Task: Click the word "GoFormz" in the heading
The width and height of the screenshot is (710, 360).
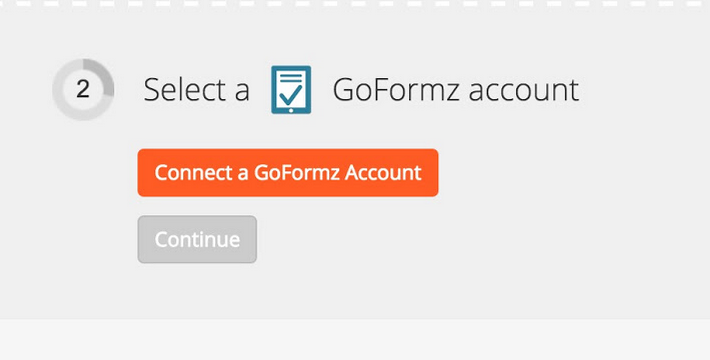Action: 397,90
